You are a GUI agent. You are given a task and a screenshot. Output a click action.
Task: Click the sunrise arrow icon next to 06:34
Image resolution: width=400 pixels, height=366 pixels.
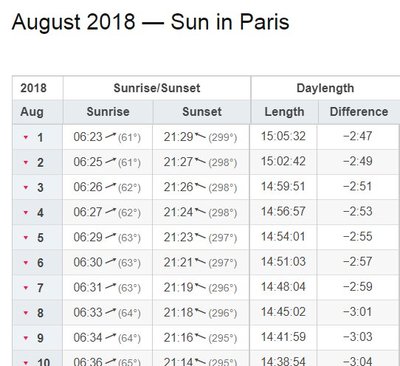point(110,336)
